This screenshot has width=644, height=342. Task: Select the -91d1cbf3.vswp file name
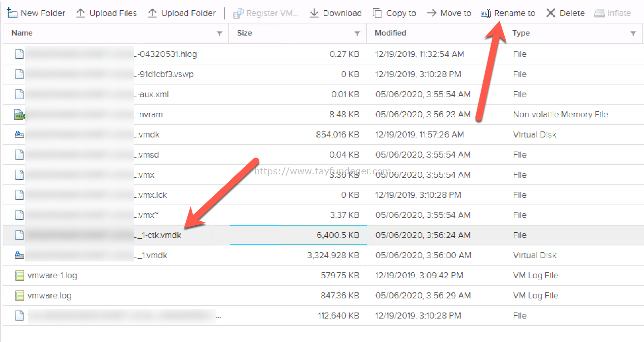[x=164, y=74]
